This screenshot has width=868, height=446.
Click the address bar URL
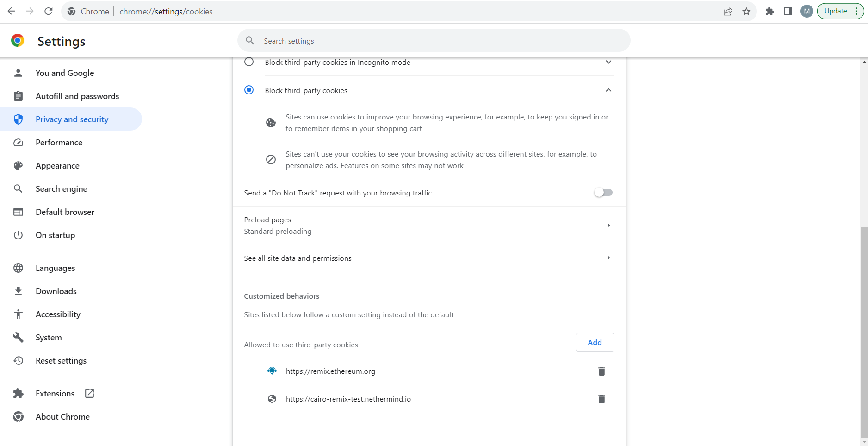(x=166, y=12)
